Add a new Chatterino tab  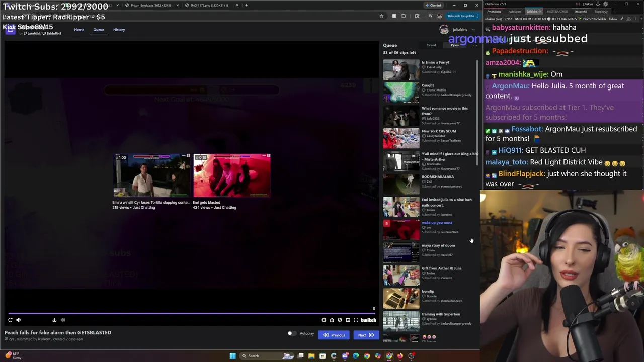pos(614,11)
